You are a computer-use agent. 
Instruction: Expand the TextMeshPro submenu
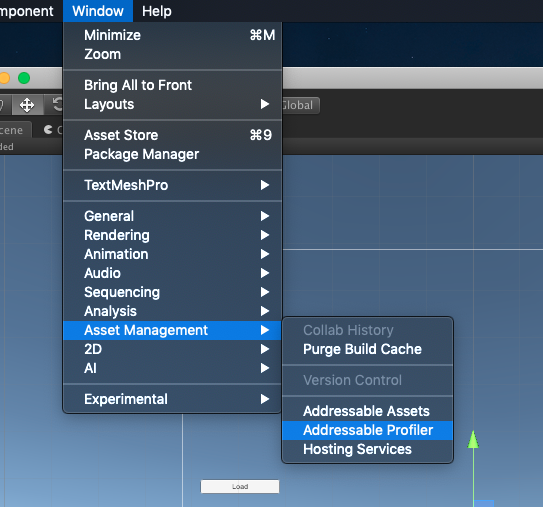(172, 185)
